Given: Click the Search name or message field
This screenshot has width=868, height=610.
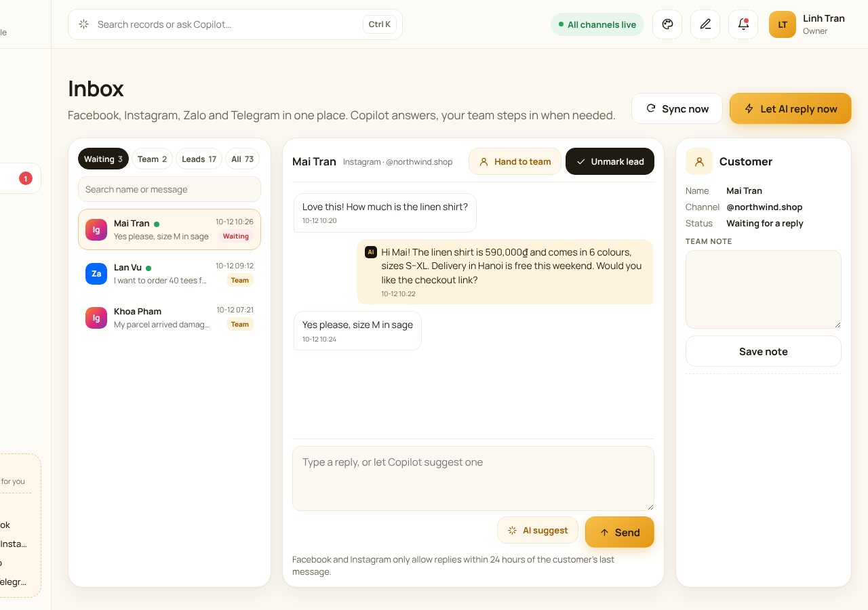Looking at the screenshot, I should click(x=170, y=189).
